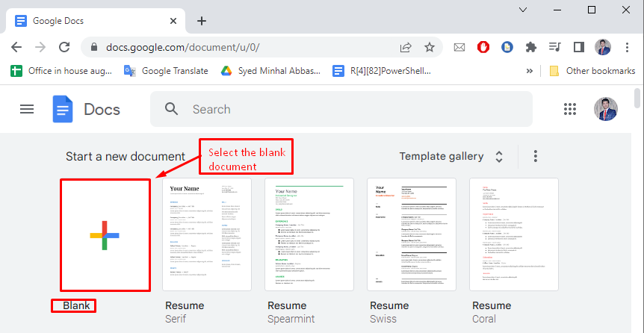Create a Blank document thumbnail
644x333 pixels.
[x=105, y=235]
